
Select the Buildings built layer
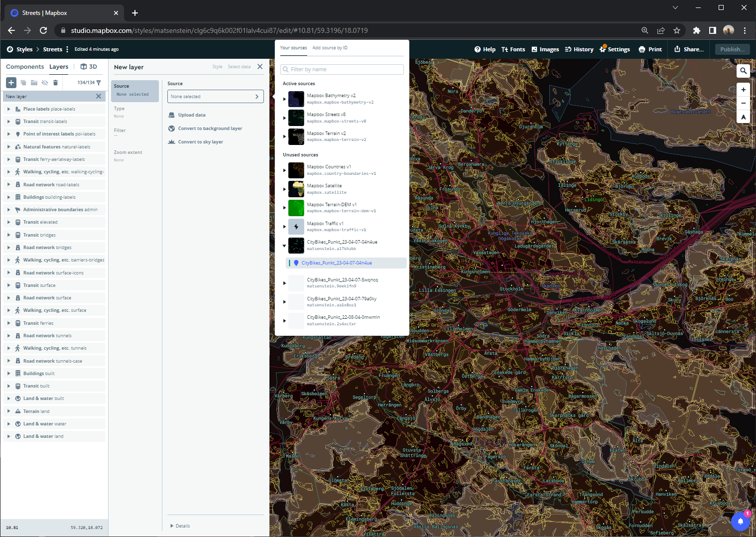coord(55,374)
